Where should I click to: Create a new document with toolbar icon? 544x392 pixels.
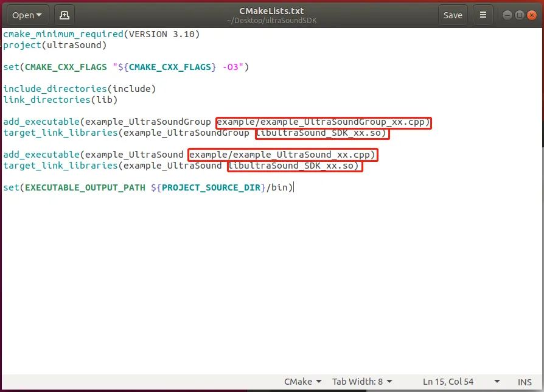65,15
